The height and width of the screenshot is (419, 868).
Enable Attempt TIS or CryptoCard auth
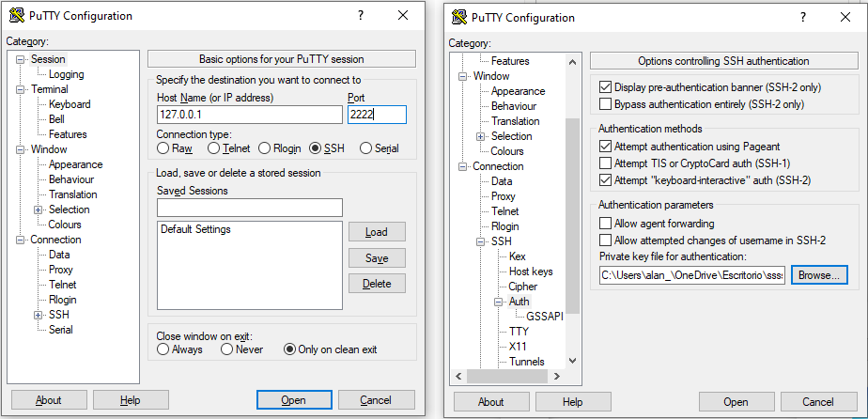[x=606, y=163]
